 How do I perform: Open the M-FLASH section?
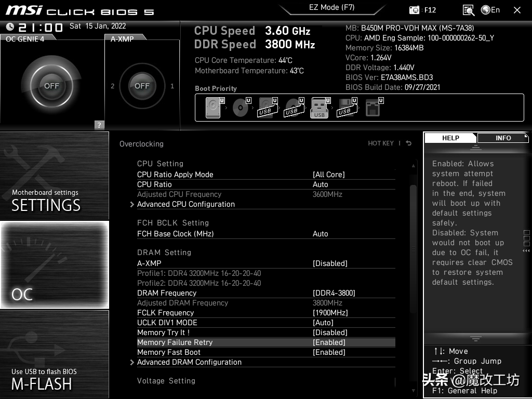(x=54, y=354)
